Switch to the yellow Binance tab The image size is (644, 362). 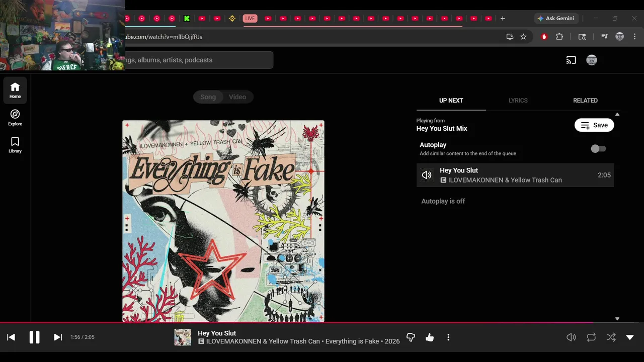coord(232,19)
